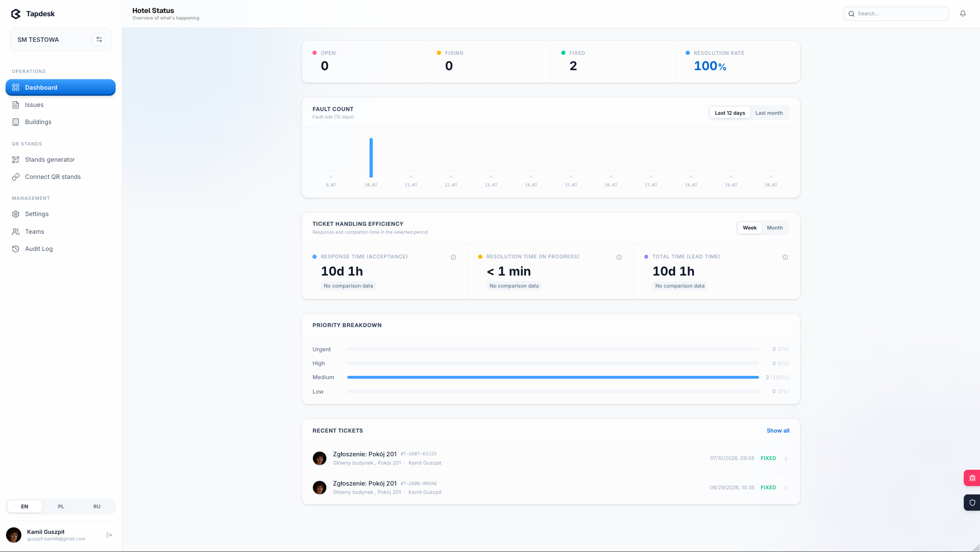980x552 pixels.
Task: Click the guszpit.kamil9@gmail.com email text
Action: click(56, 539)
